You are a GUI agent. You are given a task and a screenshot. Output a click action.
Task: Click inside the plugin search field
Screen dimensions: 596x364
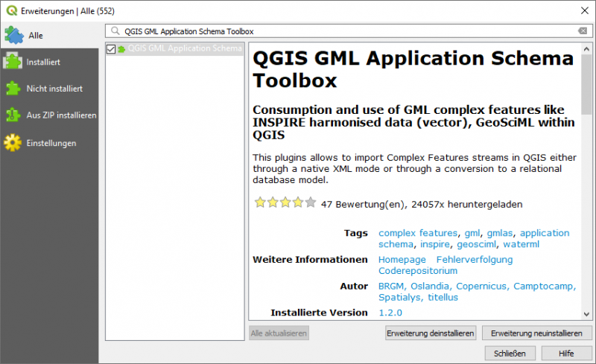point(349,31)
